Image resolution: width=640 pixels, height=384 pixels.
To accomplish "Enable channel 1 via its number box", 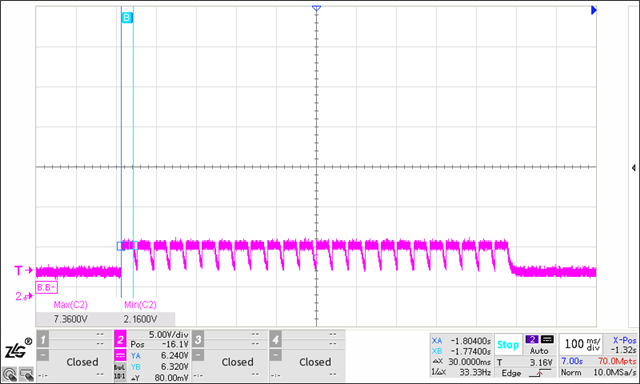I will click(43, 339).
